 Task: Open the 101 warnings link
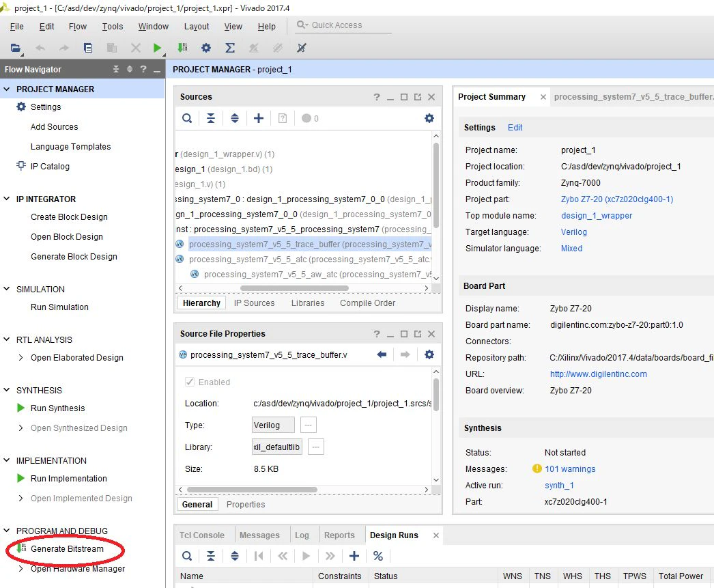tap(570, 468)
